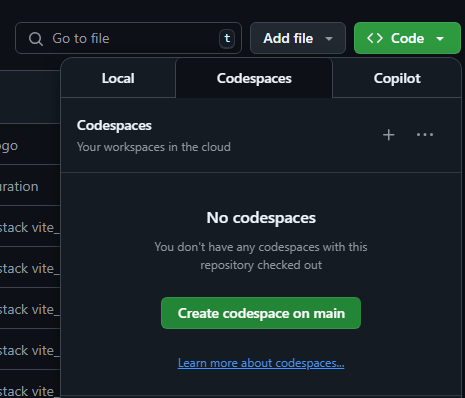Image resolution: width=465 pixels, height=398 pixels.
Task: Click the 'repository checked out' description text
Action: click(261, 265)
